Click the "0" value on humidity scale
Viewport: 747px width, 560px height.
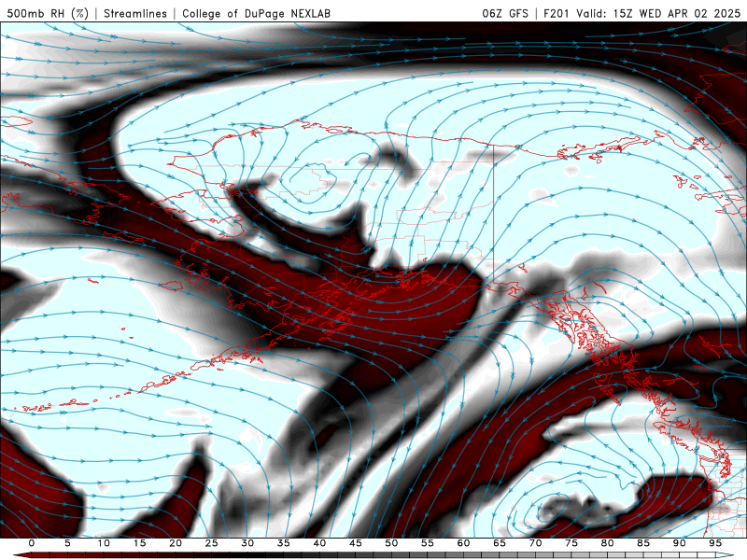tap(32, 543)
